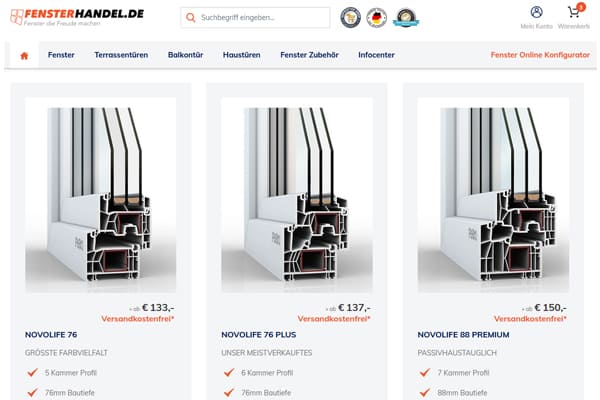Screen dimensions: 600x400
Task: Click the search magnifier icon
Action: coord(191,18)
